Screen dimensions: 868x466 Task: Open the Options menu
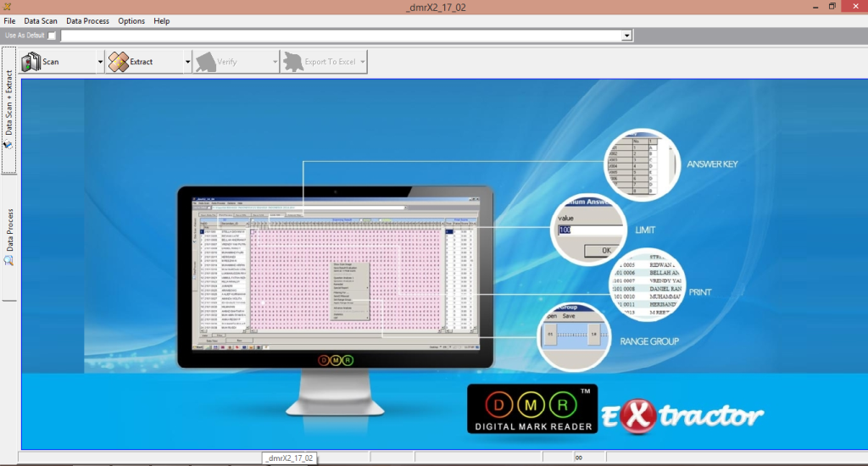[131, 21]
